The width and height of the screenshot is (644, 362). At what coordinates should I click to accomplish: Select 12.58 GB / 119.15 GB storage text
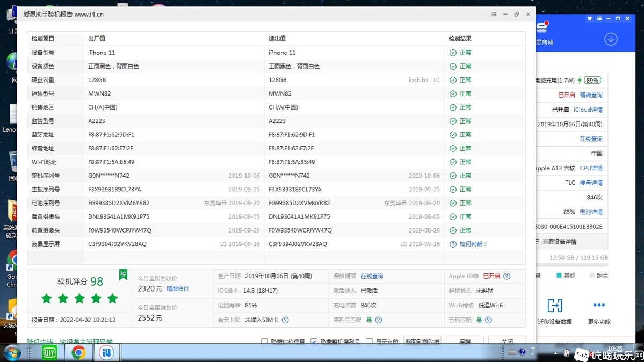pyautogui.click(x=578, y=258)
